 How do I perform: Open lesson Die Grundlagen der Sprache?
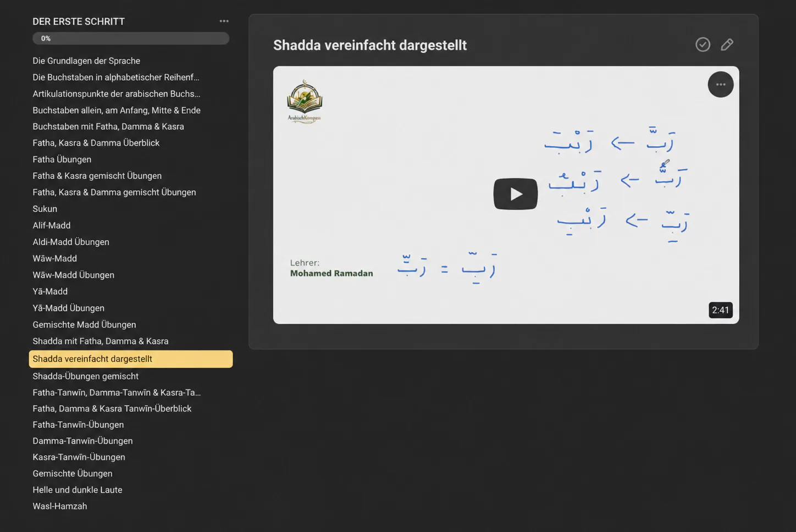pyautogui.click(x=86, y=61)
